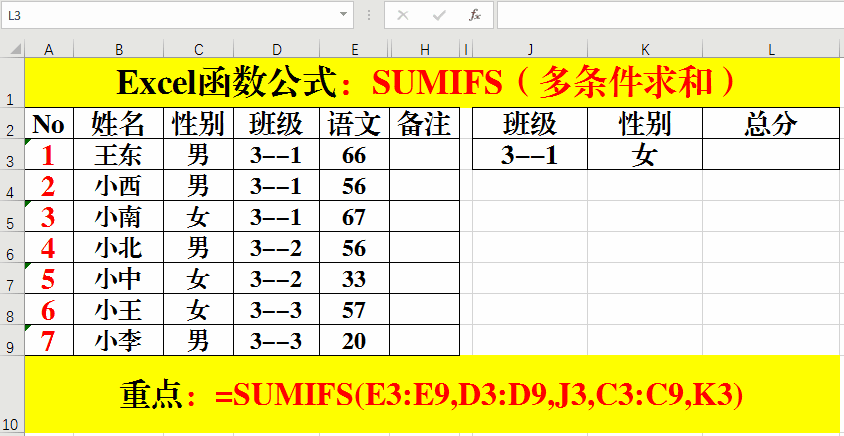Select row 3 header

click(x=12, y=154)
